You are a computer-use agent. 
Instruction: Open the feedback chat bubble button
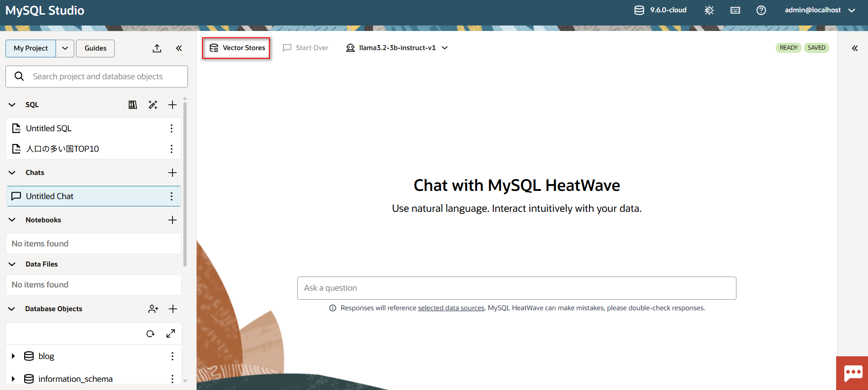[853, 373]
